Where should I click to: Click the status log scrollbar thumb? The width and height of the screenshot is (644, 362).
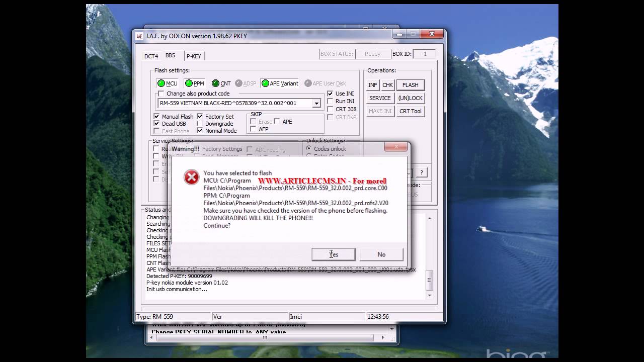tap(429, 281)
